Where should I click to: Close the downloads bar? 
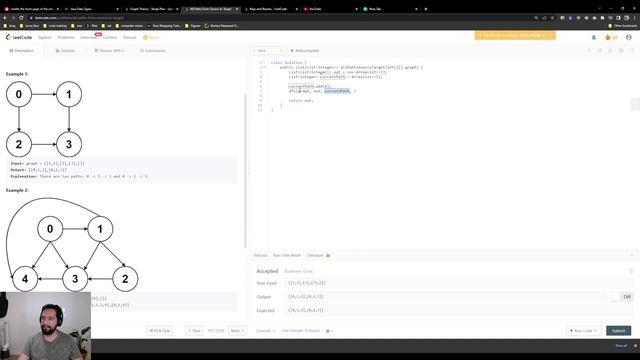tap(635, 346)
